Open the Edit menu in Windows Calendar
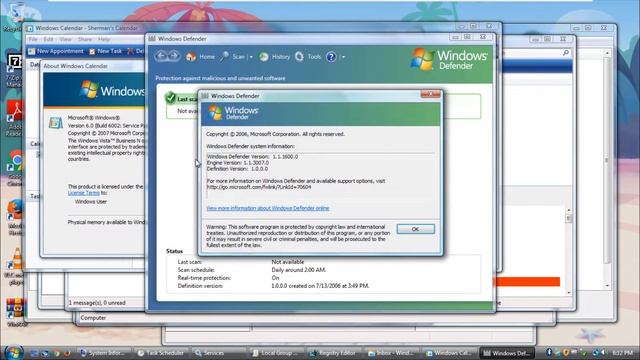The height and width of the screenshot is (360, 640). pyautogui.click(x=49, y=39)
